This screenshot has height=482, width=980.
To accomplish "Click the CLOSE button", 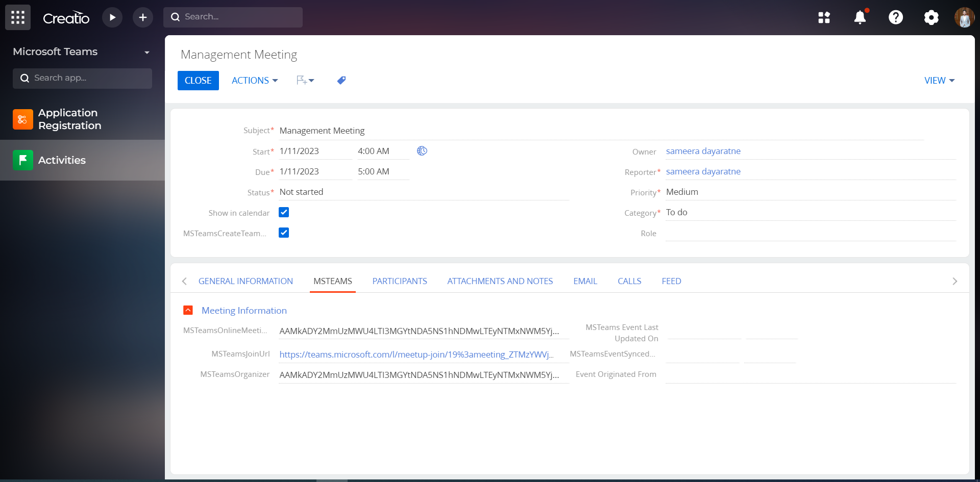I will click(198, 80).
